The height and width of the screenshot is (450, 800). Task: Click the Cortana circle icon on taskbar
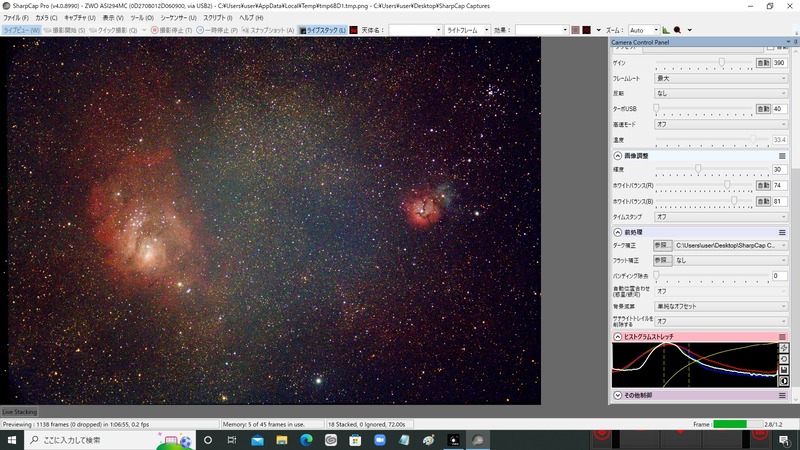pyautogui.click(x=208, y=440)
